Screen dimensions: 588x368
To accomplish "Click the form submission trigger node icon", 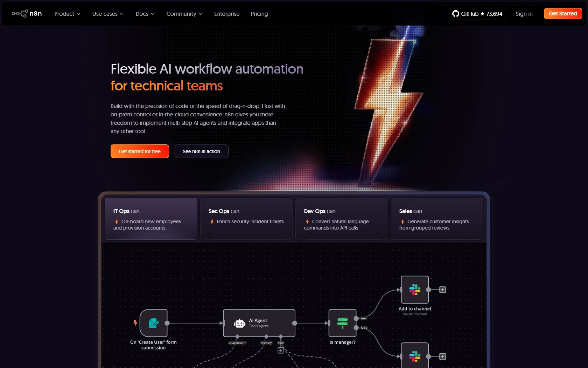I will pos(154,323).
